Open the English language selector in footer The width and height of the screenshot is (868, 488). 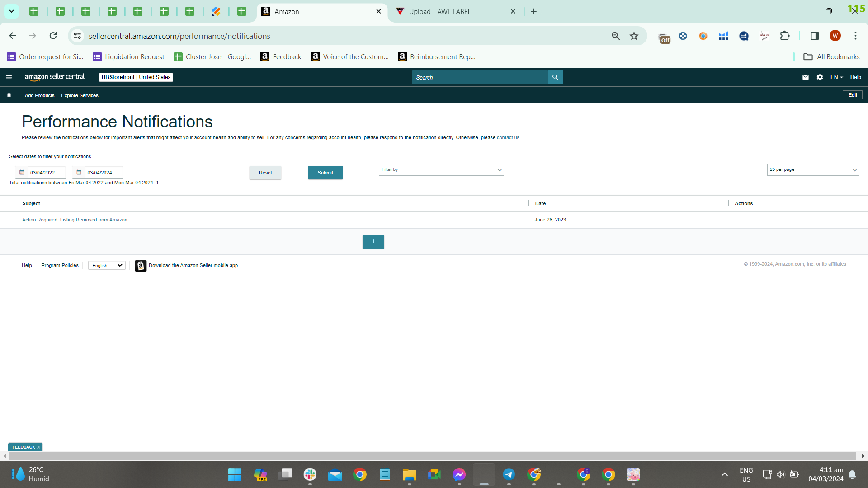tap(107, 266)
